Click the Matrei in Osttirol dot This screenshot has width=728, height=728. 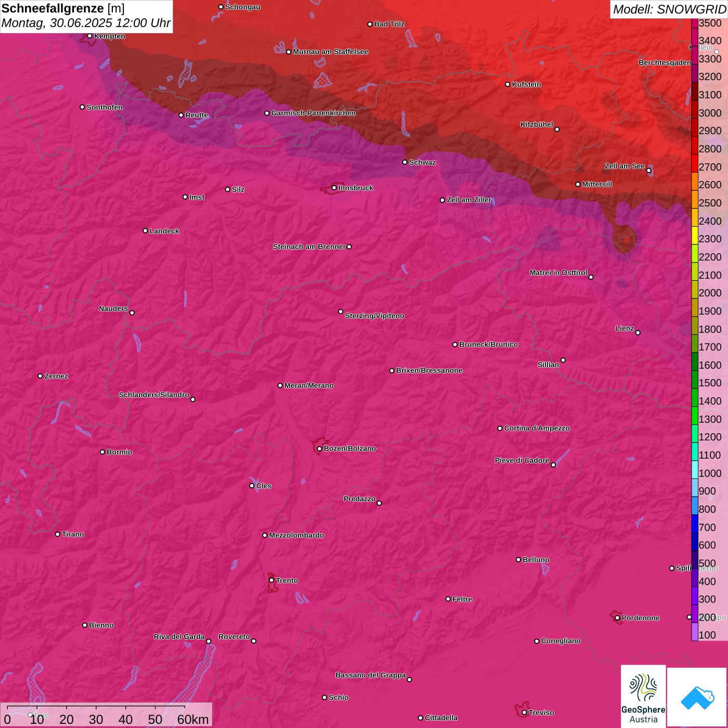point(591,277)
